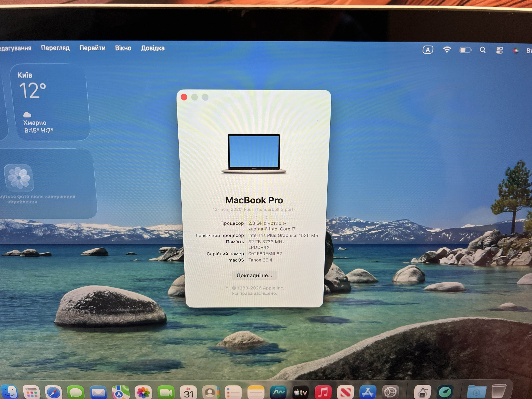The width and height of the screenshot is (532, 399).
Task: Launch the green gauge app in the Dock
Action: point(445,392)
